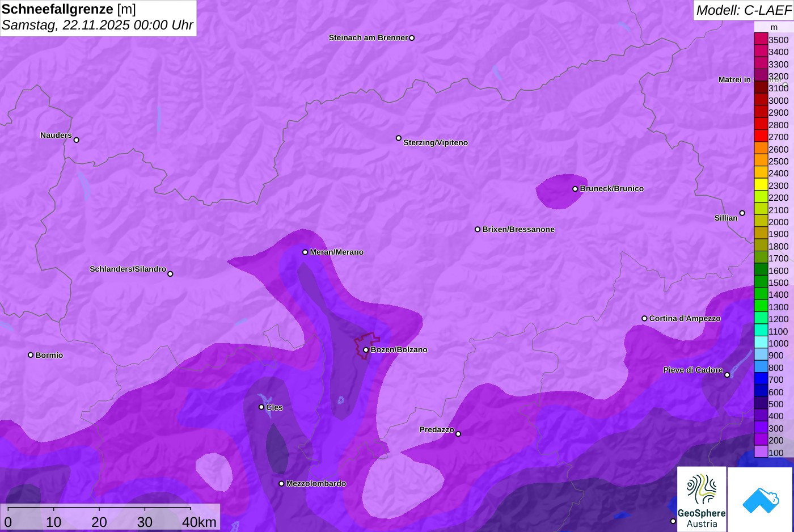
Task: Click the Predazzo marker dot
Action: point(458,434)
